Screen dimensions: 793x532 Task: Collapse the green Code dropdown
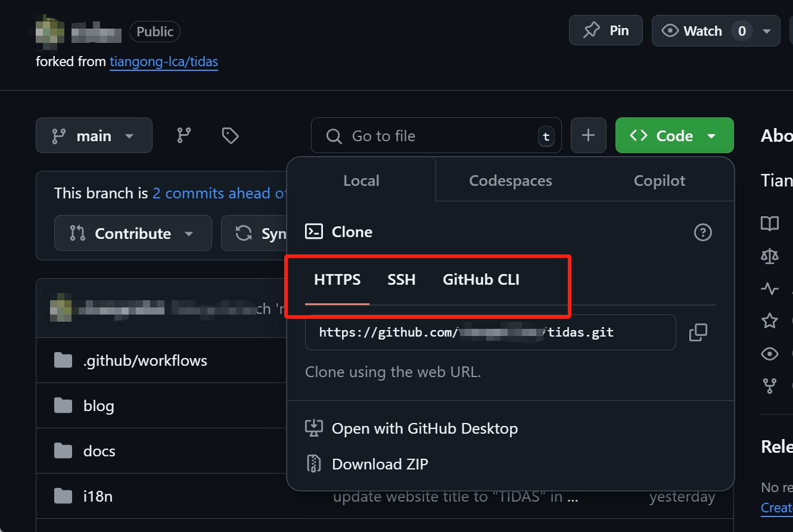point(674,136)
